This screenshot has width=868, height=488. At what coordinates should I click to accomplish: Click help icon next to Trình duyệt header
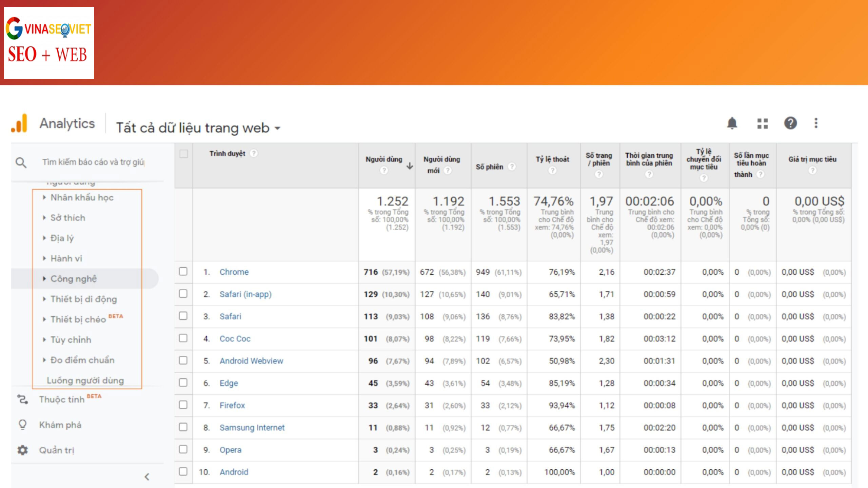click(x=253, y=153)
